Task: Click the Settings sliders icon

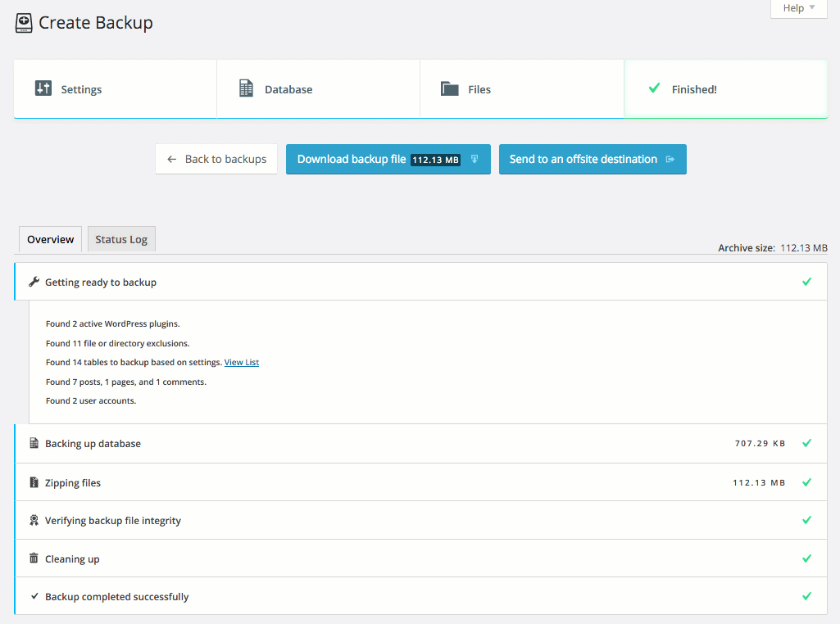Action: click(x=43, y=88)
